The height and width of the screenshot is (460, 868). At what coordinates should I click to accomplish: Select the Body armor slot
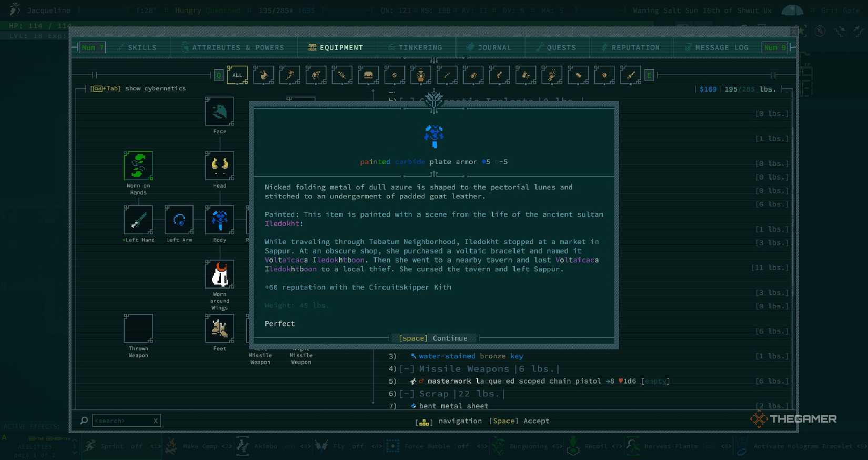coord(219,220)
